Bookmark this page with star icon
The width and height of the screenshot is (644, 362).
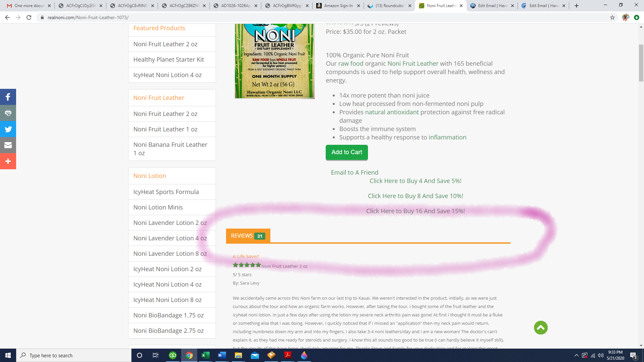click(x=612, y=17)
